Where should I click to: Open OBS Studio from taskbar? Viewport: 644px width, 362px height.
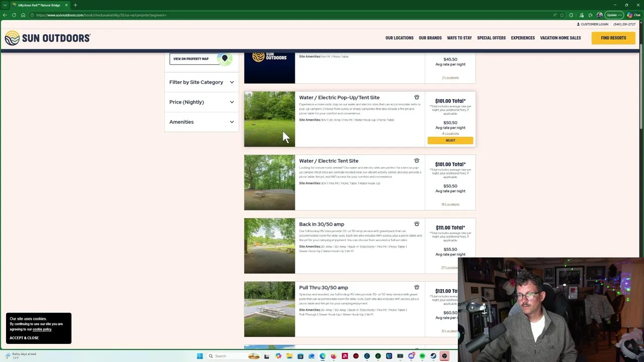coord(444,356)
